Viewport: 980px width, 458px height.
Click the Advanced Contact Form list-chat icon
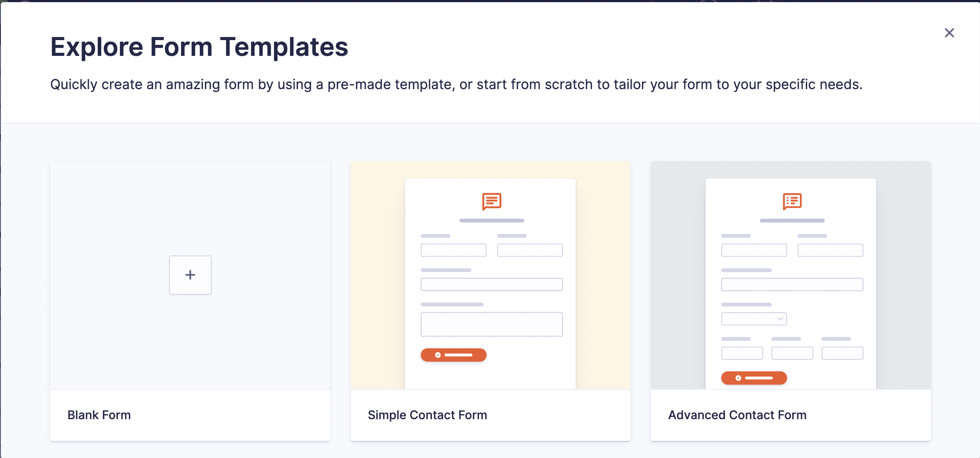pyautogui.click(x=792, y=201)
